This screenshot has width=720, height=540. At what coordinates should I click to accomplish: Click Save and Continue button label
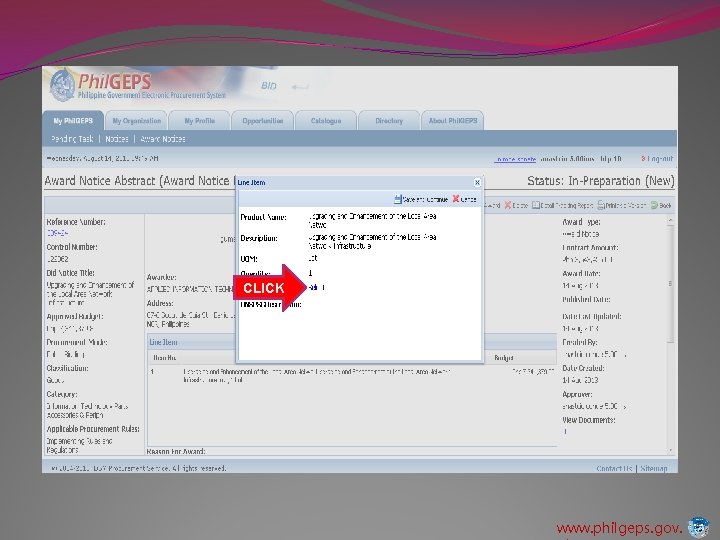[425, 199]
